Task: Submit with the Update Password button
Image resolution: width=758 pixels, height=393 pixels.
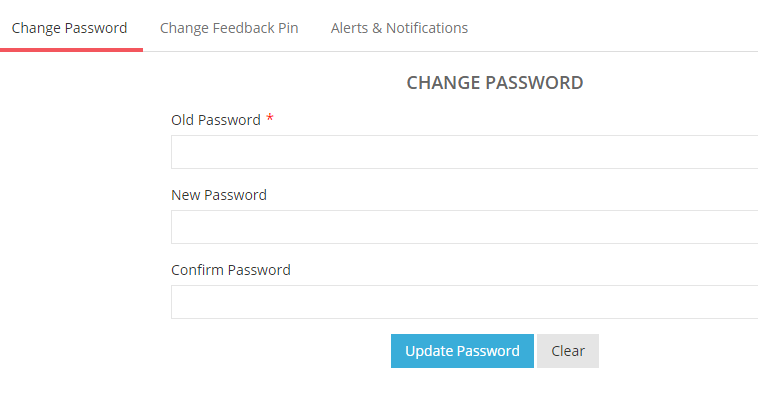Action: (462, 351)
